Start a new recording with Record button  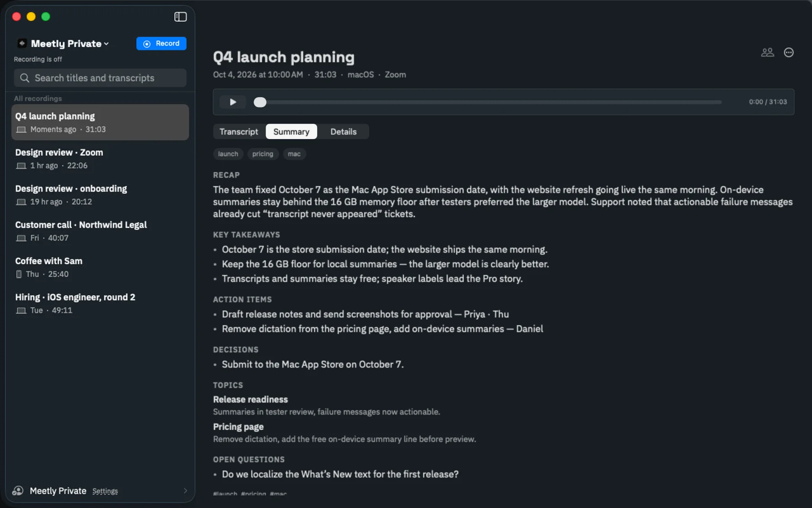coord(161,43)
